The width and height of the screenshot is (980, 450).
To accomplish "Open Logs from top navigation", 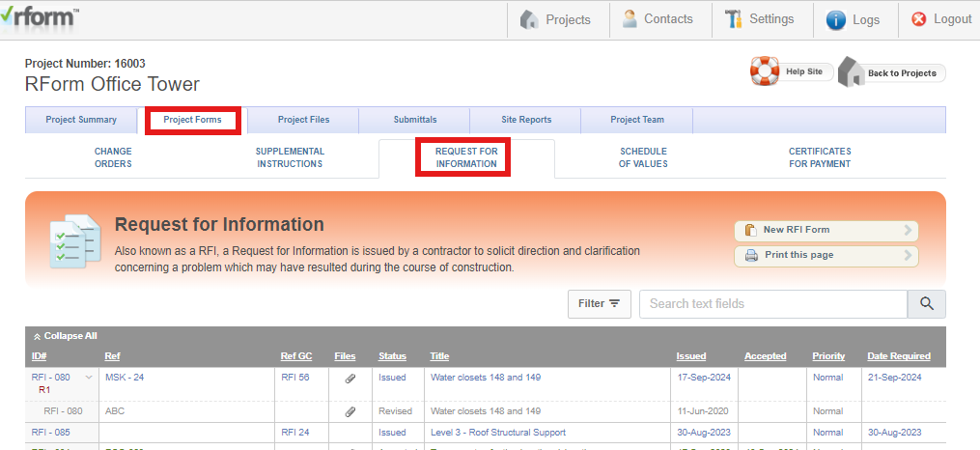I will 853,20.
